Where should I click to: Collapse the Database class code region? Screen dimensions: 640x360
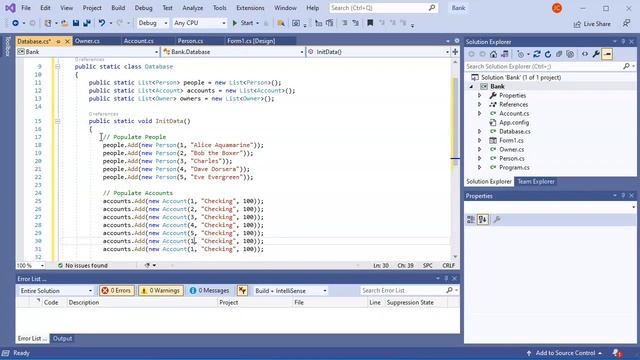(58, 67)
